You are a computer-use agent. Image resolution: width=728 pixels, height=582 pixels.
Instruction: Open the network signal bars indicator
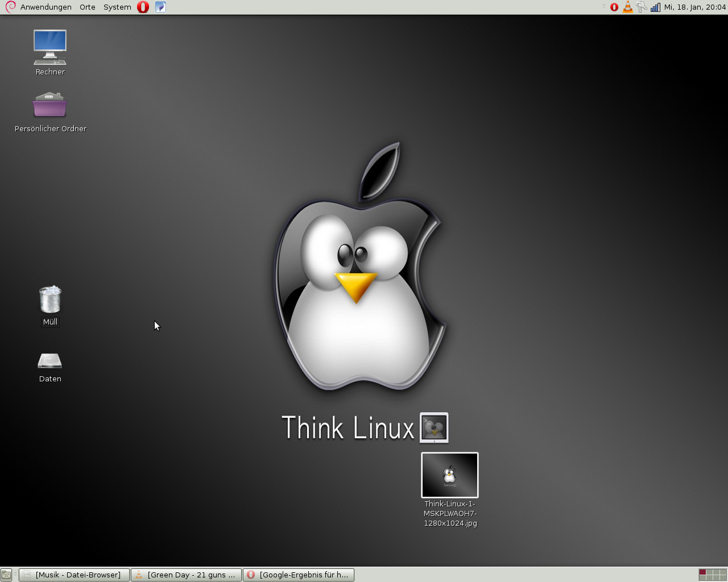click(655, 7)
